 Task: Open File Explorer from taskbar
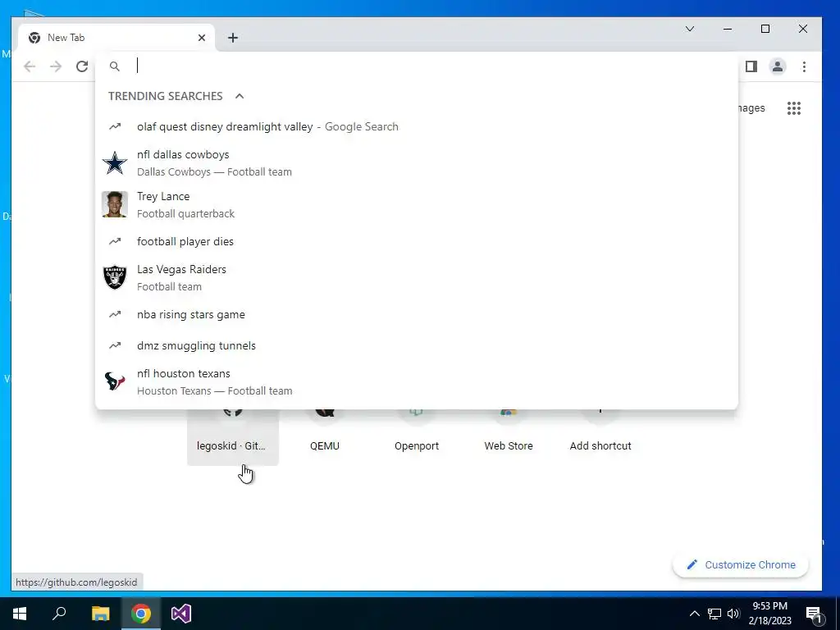pyautogui.click(x=100, y=614)
